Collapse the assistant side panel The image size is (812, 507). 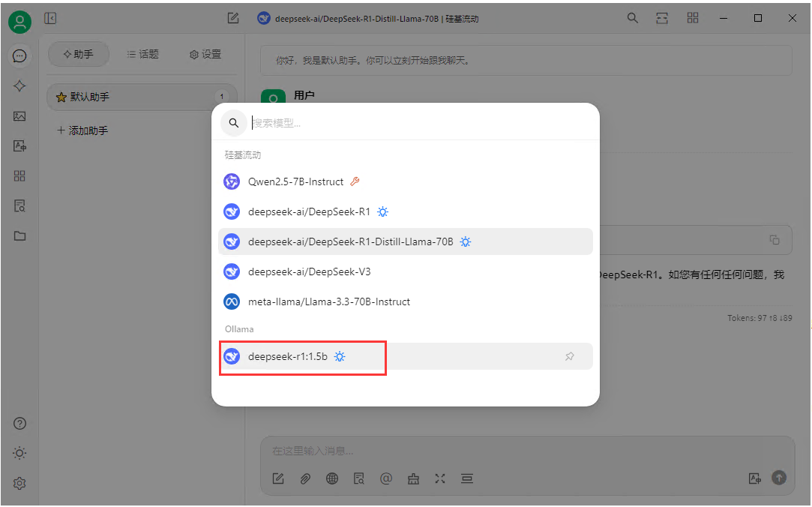click(50, 18)
